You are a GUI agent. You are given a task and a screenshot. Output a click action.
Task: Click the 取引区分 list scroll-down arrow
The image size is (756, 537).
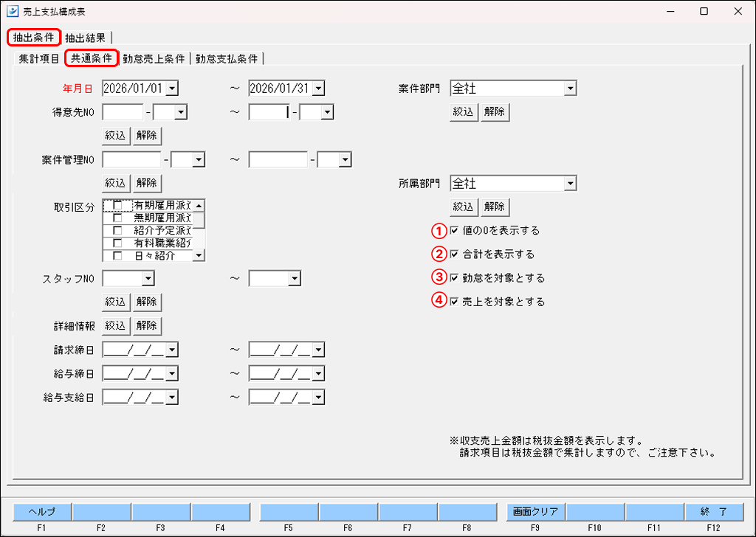(x=199, y=256)
